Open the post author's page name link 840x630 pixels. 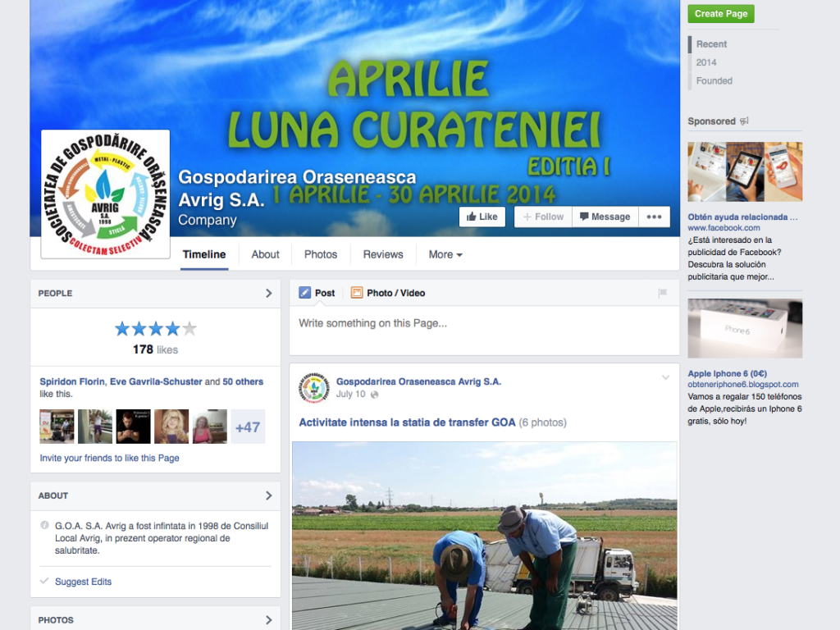(418, 381)
